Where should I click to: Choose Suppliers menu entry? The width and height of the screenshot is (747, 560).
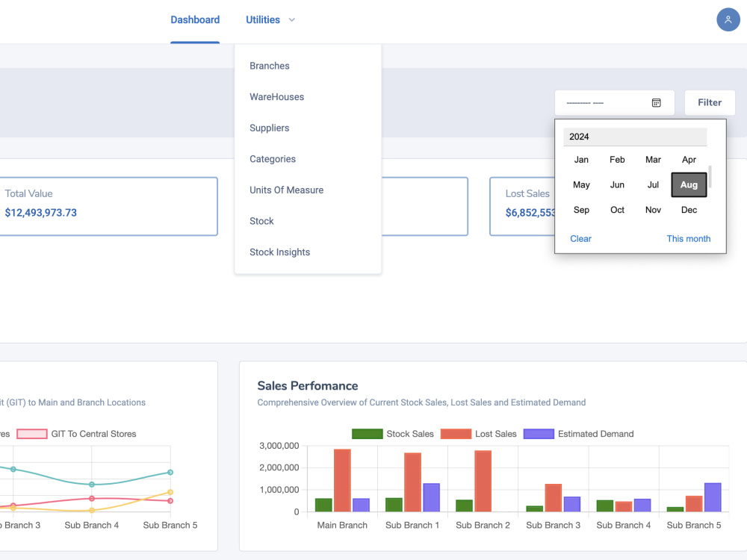[x=270, y=128]
